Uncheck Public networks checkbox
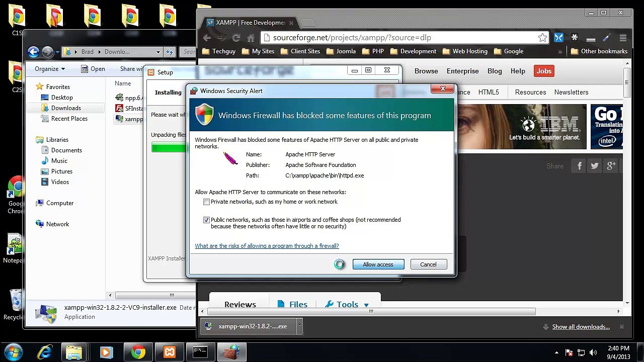 tap(206, 220)
